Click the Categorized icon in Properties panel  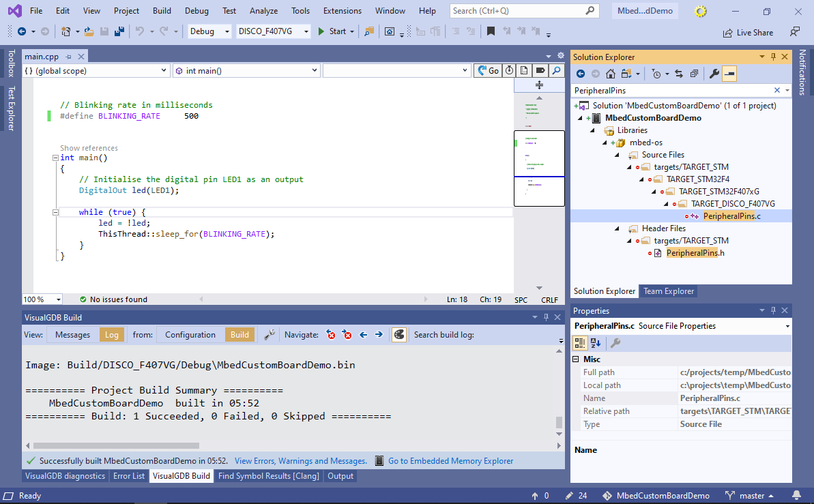pos(580,342)
